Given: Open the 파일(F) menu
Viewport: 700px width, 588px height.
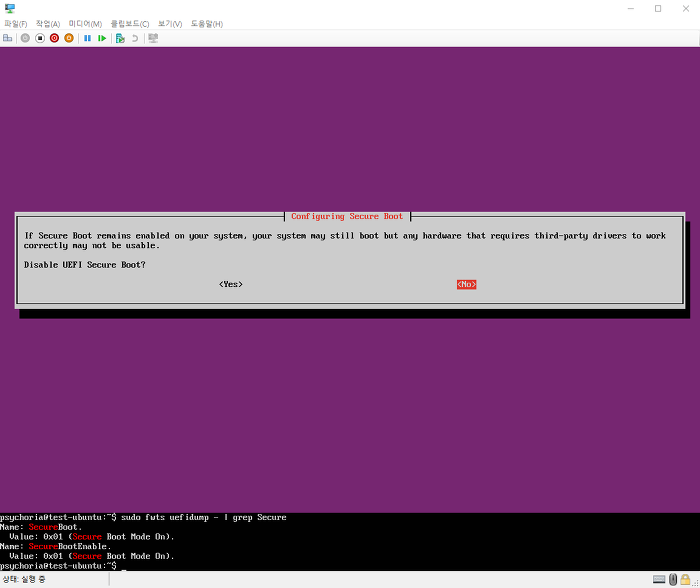Looking at the screenshot, I should coord(16,24).
